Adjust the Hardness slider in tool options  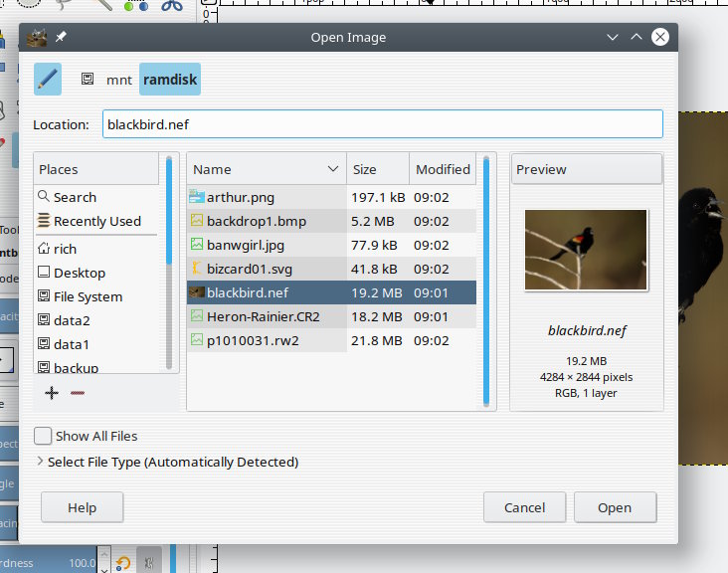(x=49, y=562)
